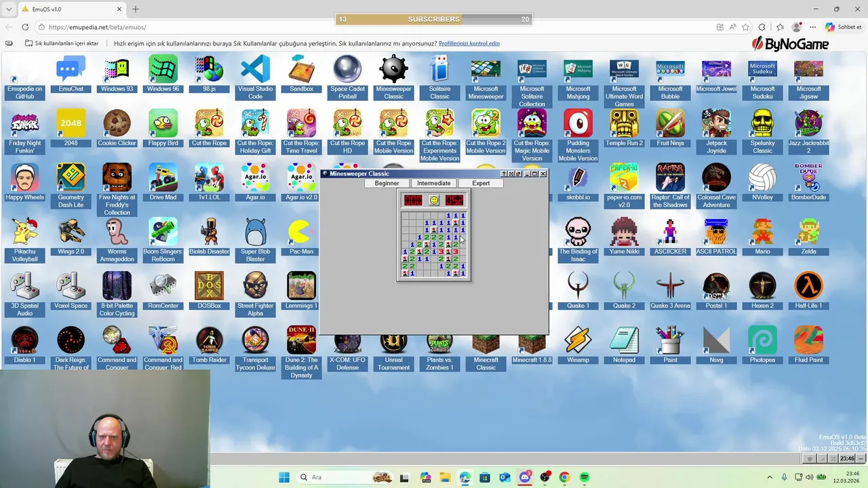The image size is (868, 488).
Task: Show hidden system tray icons chevron
Action: pyautogui.click(x=770, y=477)
